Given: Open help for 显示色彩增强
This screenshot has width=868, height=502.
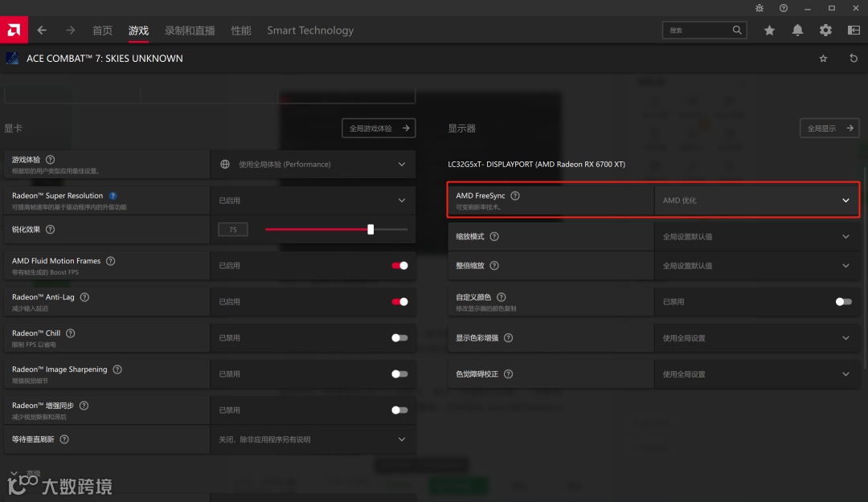Looking at the screenshot, I should point(508,337).
